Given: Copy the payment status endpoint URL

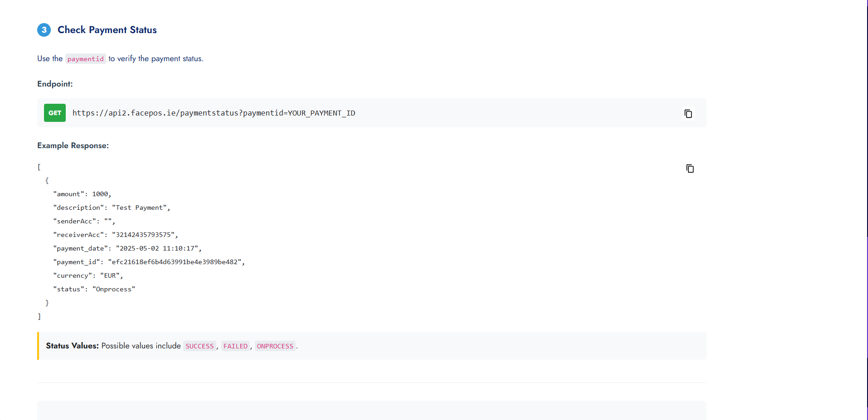Looking at the screenshot, I should pos(688,113).
